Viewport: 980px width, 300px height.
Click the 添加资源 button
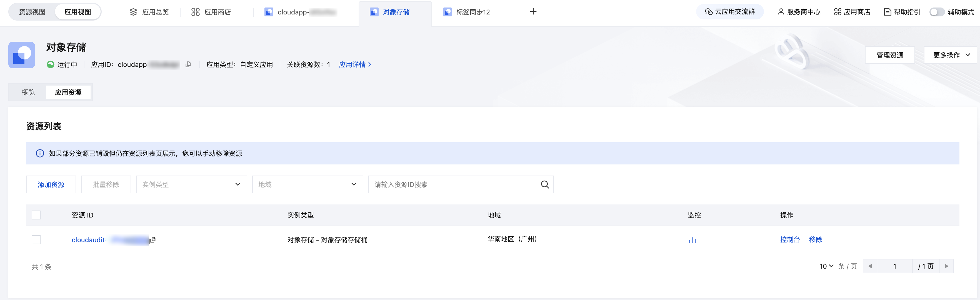(51, 185)
